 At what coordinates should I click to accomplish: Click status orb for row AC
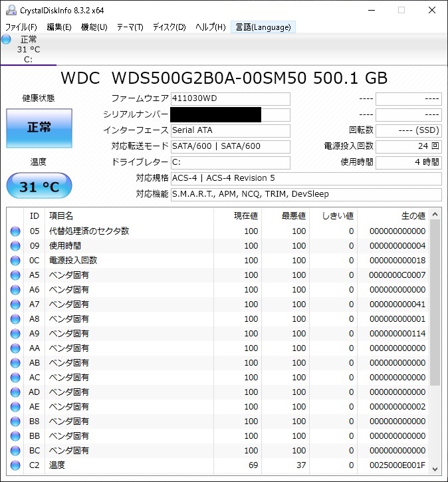point(15,378)
